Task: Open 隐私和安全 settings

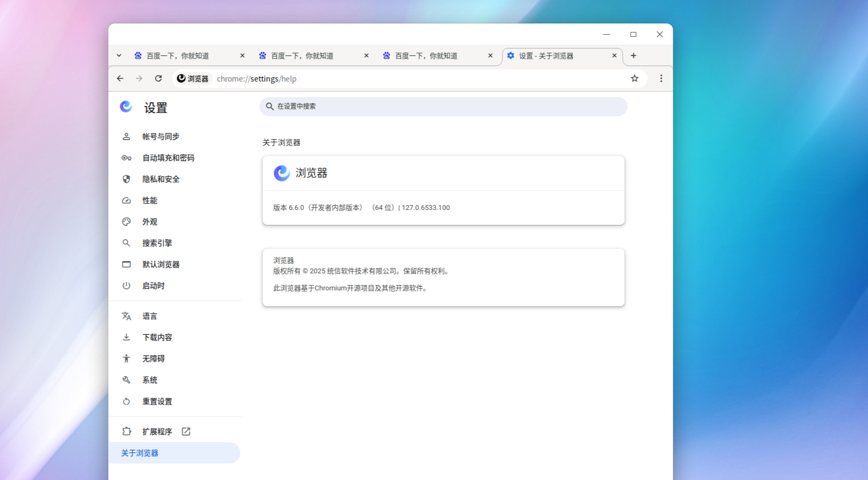Action: pos(175,179)
